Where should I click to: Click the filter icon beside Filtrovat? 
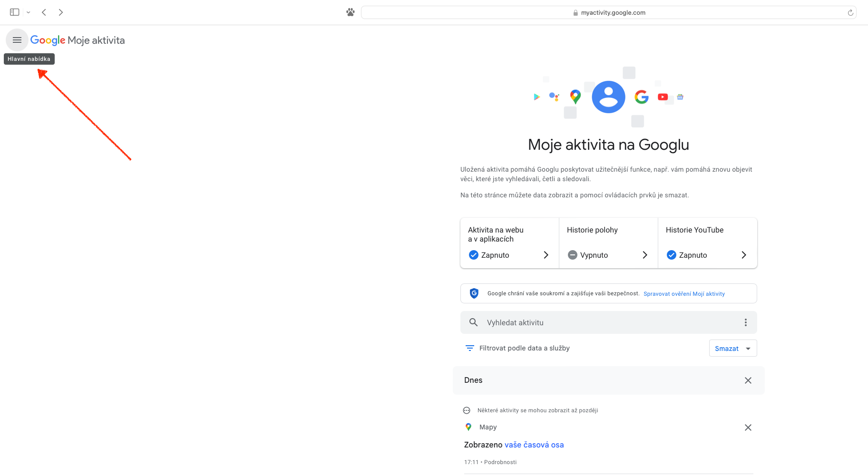469,348
